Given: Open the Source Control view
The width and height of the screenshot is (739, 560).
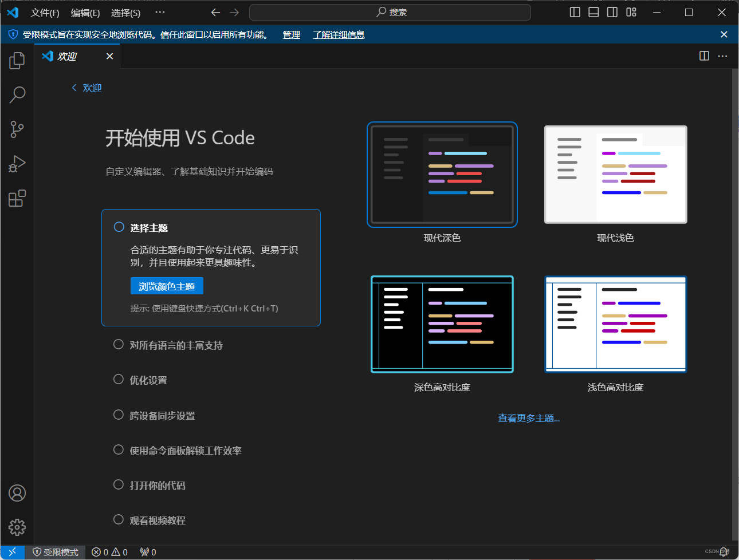Looking at the screenshot, I should pos(17,129).
